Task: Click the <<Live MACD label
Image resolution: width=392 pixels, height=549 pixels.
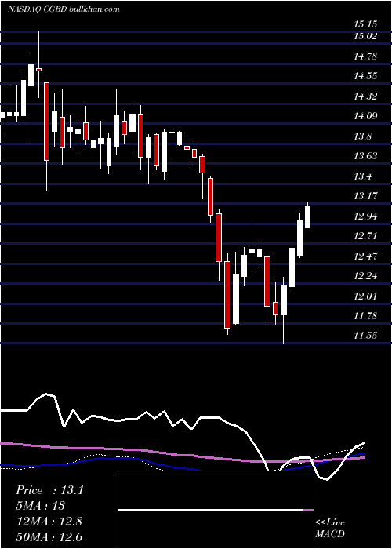Action: [330, 528]
